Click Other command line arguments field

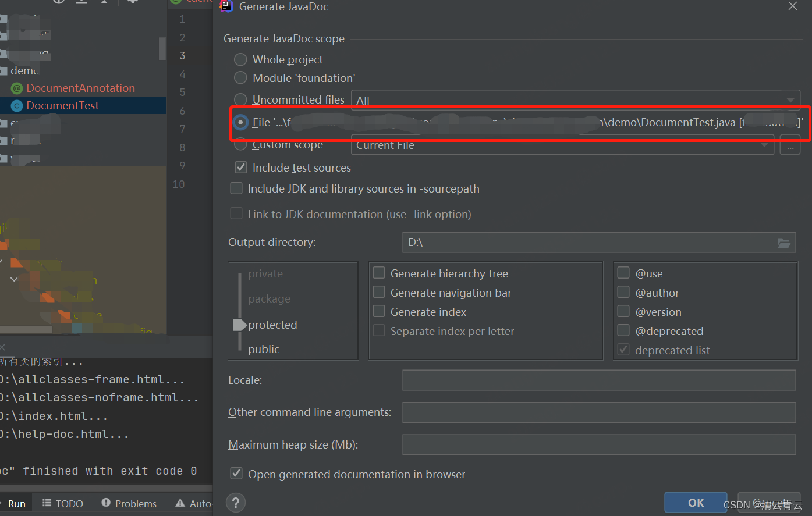click(x=599, y=412)
